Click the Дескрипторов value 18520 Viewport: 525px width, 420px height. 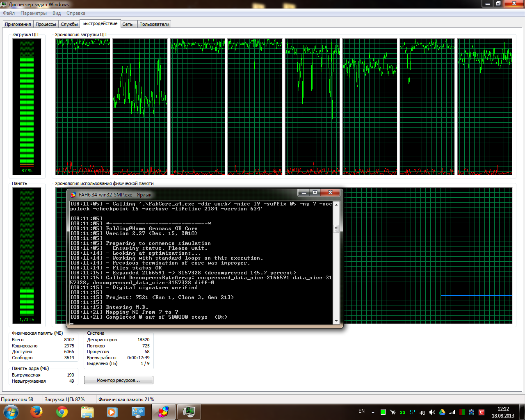pos(144,340)
